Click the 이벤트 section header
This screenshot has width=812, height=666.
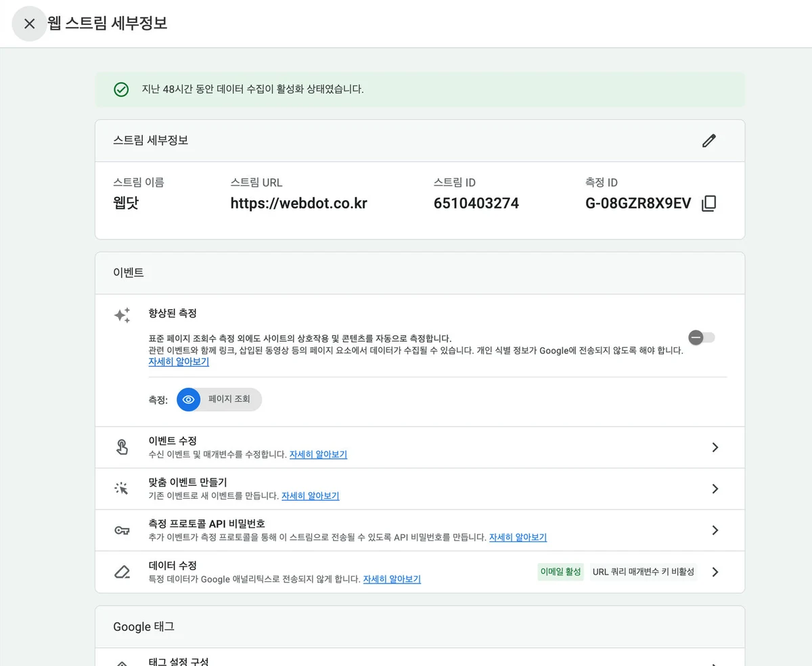click(129, 273)
